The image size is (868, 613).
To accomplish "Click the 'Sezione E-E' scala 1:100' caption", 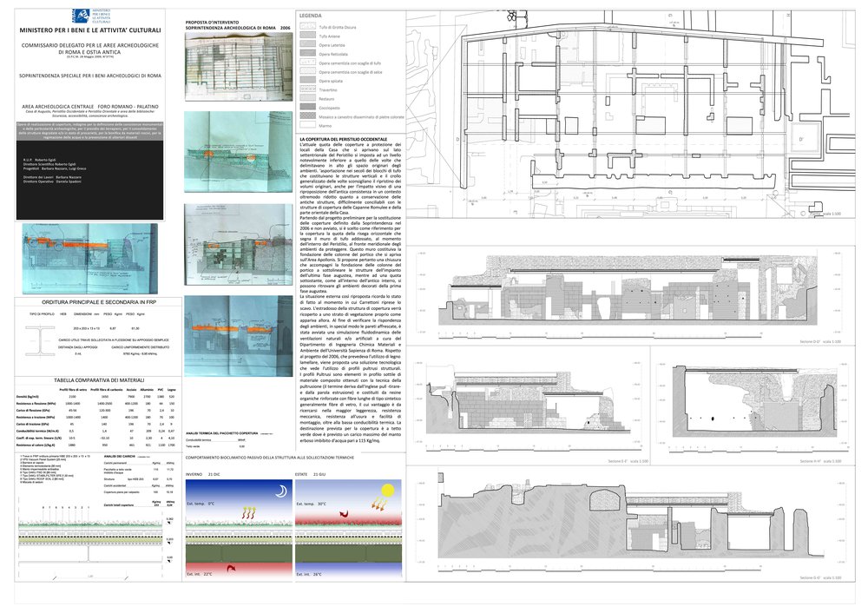I will click(x=628, y=461).
